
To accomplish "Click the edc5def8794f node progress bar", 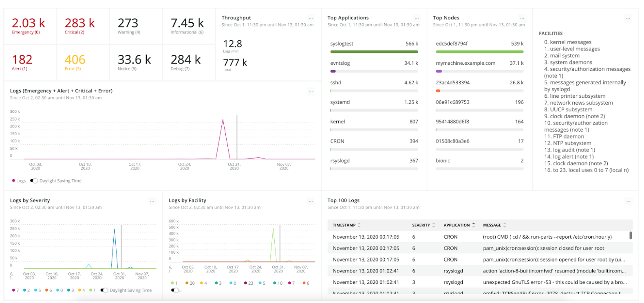I will (x=480, y=52).
